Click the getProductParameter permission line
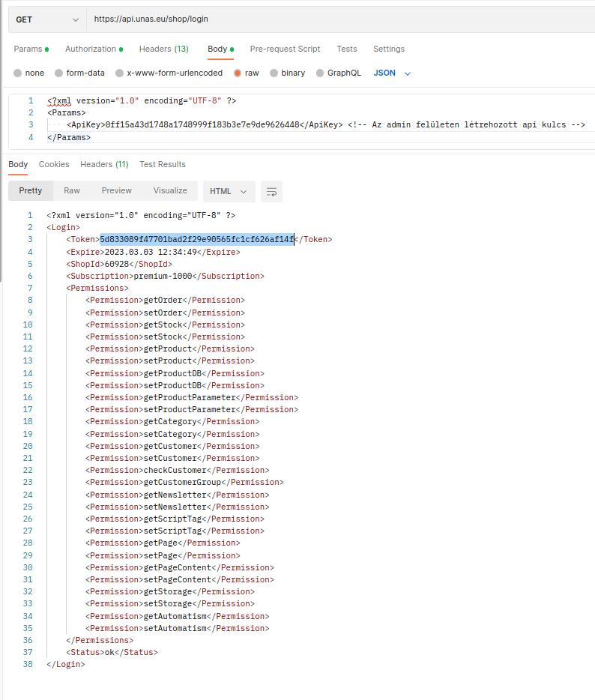 pyautogui.click(x=192, y=398)
